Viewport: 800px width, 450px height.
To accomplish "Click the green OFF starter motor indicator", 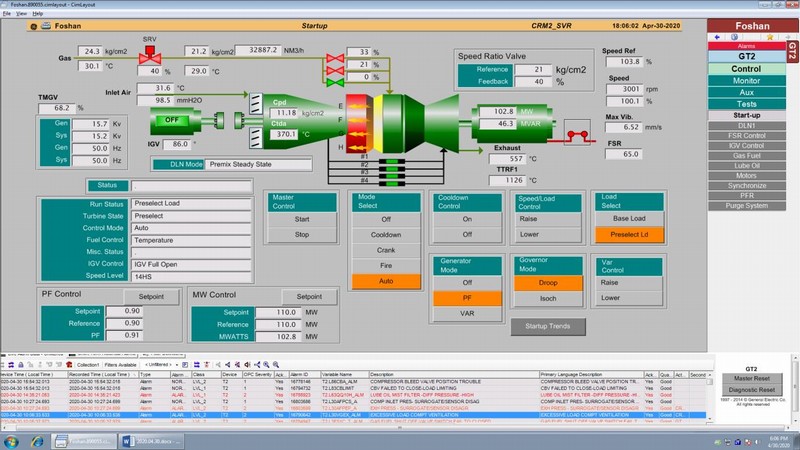I will pos(171,120).
